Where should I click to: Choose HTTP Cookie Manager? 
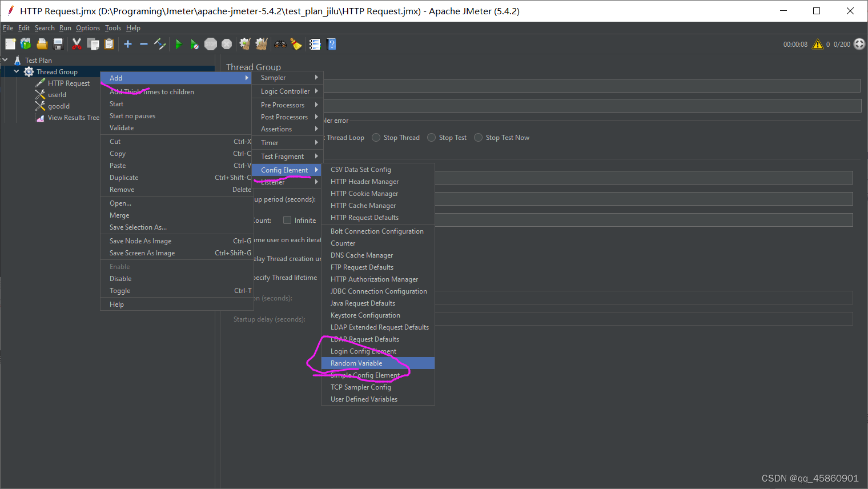coord(378,194)
